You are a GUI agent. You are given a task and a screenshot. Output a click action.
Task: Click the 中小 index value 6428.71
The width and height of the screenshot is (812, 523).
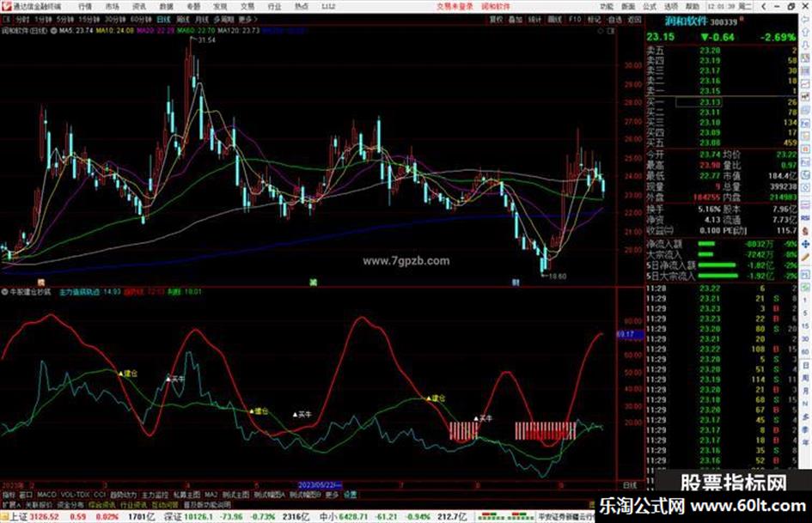pyautogui.click(x=354, y=517)
